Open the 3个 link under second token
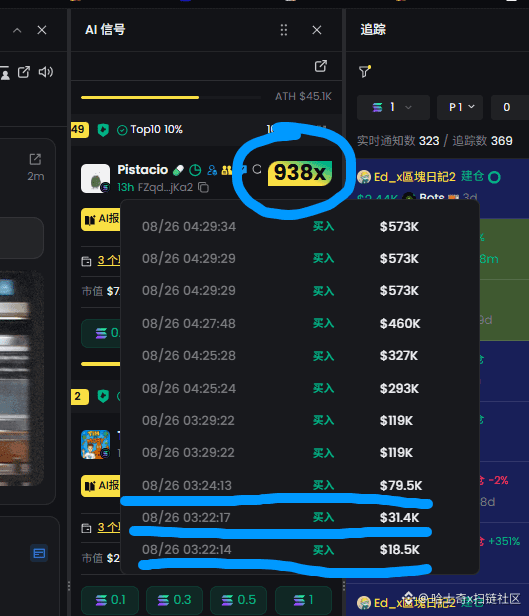The width and height of the screenshot is (529, 616). (x=109, y=527)
